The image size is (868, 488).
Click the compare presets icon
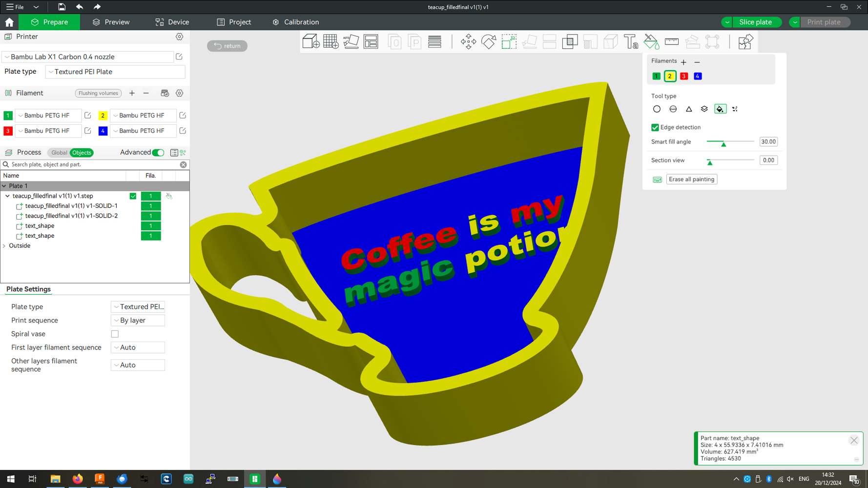[x=183, y=153]
